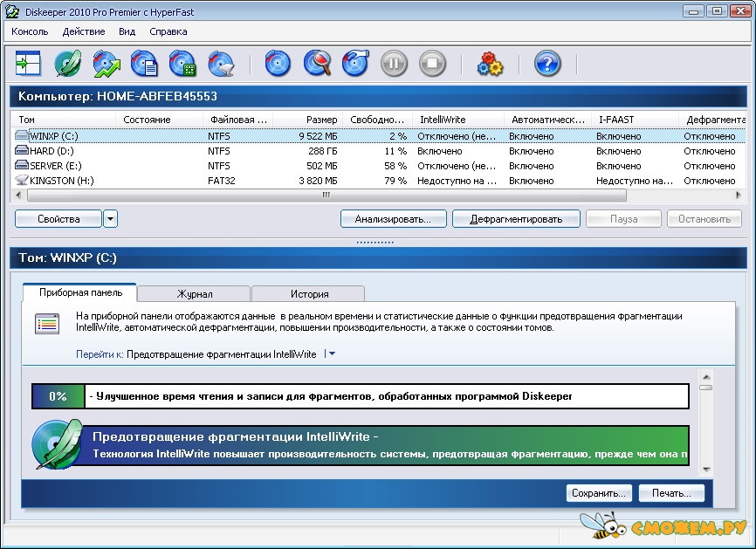Open the Перейти к dropdown arrow
The height and width of the screenshot is (549, 756).
332,354
